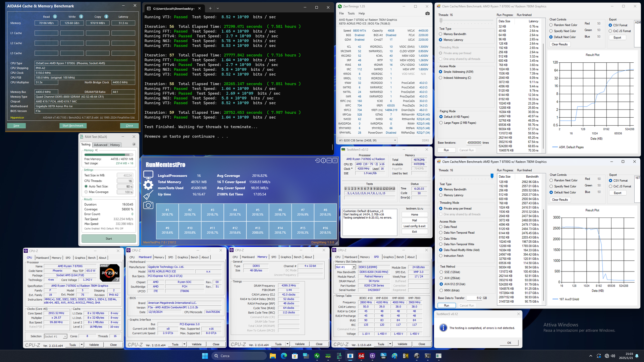The height and width of the screenshot is (362, 644).
Task: Open Socket #1 selection dropdown in CPU-Z
Action: click(x=55, y=336)
